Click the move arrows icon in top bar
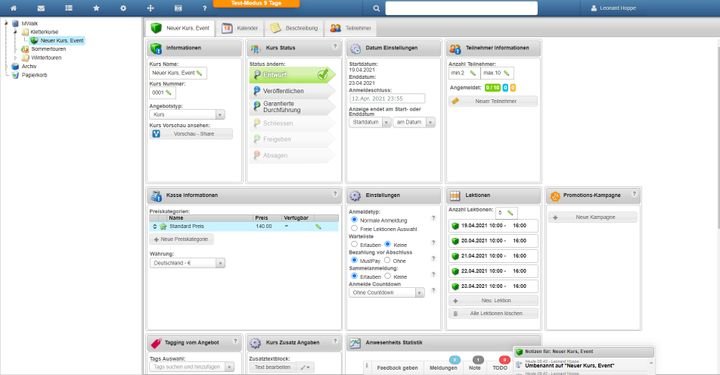 tap(150, 8)
